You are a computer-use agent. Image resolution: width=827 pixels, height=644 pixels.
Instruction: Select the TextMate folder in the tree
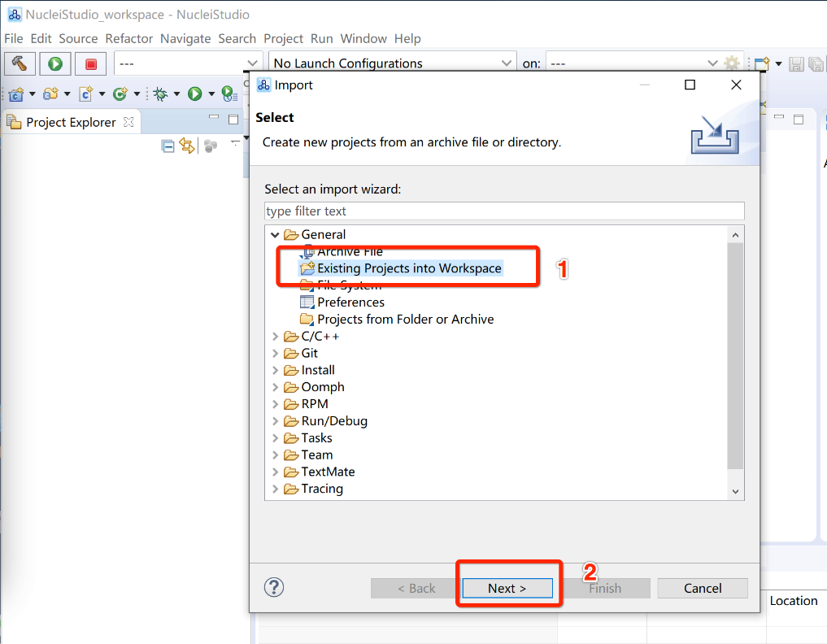pyautogui.click(x=319, y=472)
